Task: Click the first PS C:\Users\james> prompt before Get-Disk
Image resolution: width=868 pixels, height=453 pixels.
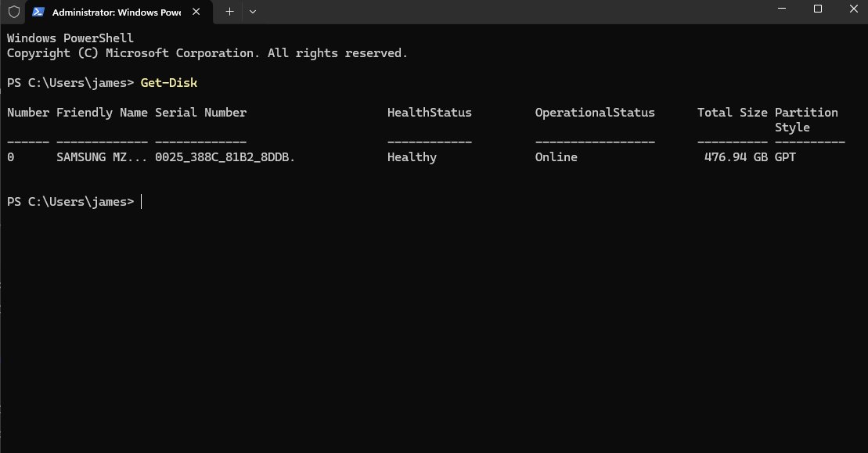Action: (70, 83)
